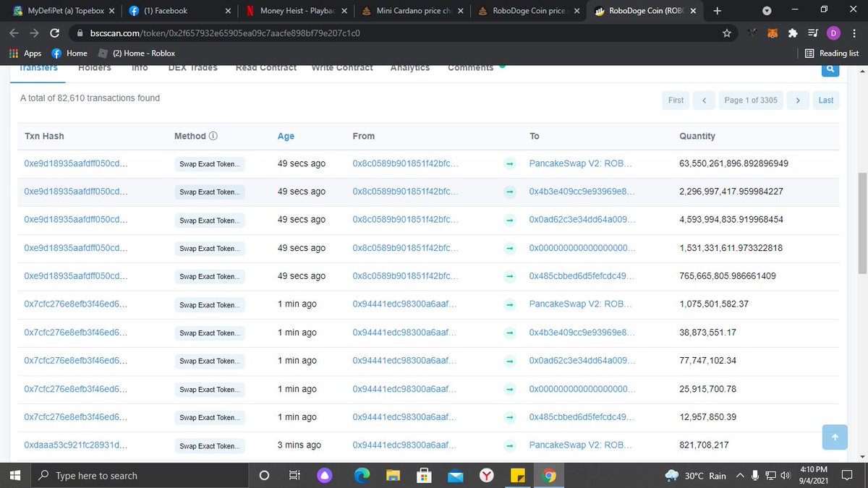Open the Mail app on the taskbar
The height and width of the screenshot is (488, 868).
click(x=455, y=475)
